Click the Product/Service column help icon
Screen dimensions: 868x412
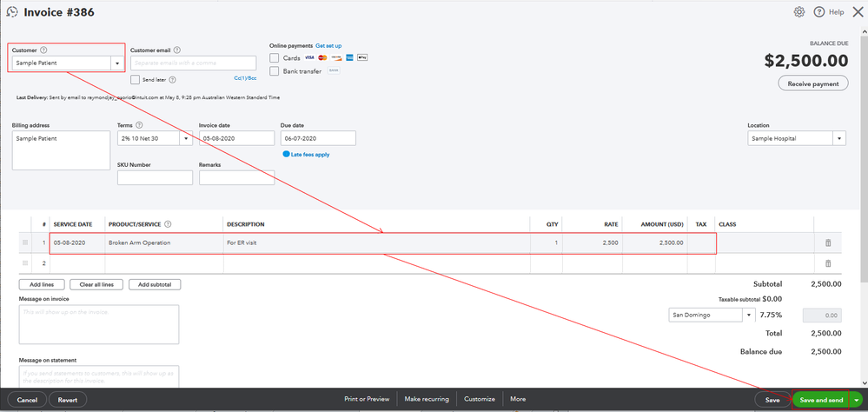168,224
